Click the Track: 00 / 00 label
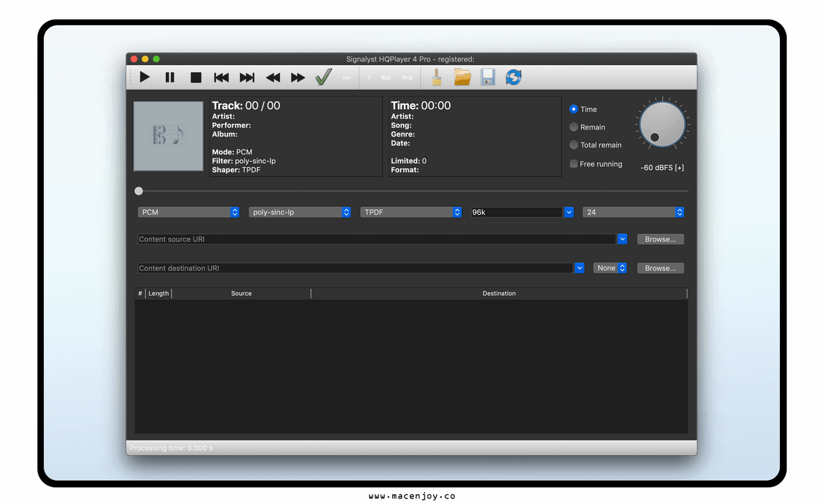 [x=246, y=106]
